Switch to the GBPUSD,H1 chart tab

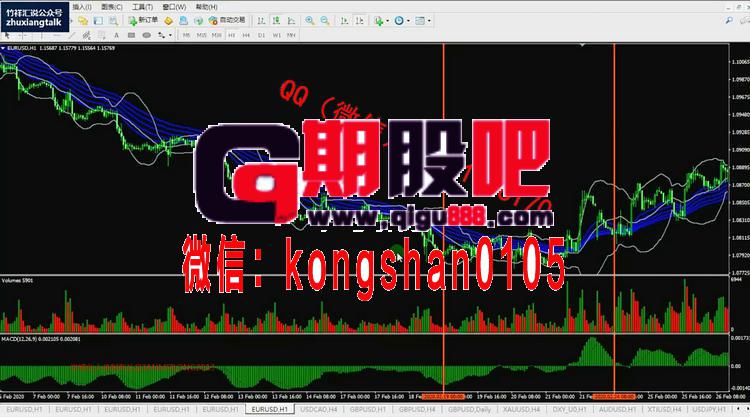(x=367, y=410)
